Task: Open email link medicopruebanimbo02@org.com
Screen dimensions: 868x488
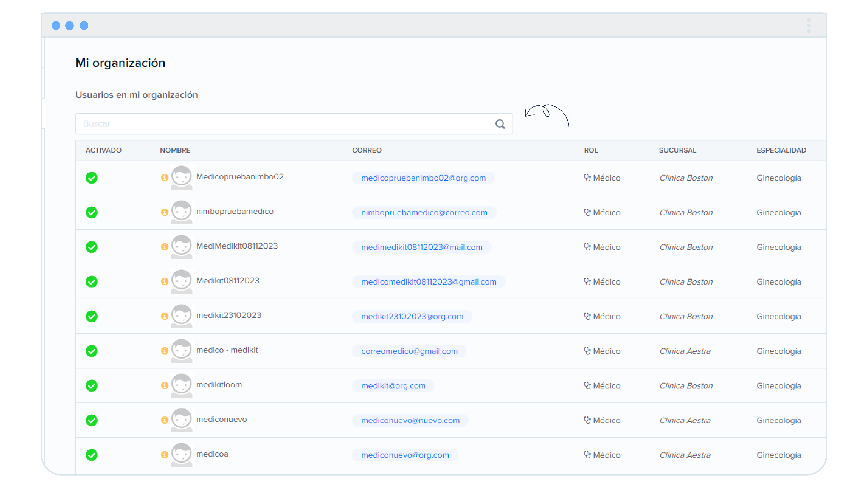Action: [423, 178]
